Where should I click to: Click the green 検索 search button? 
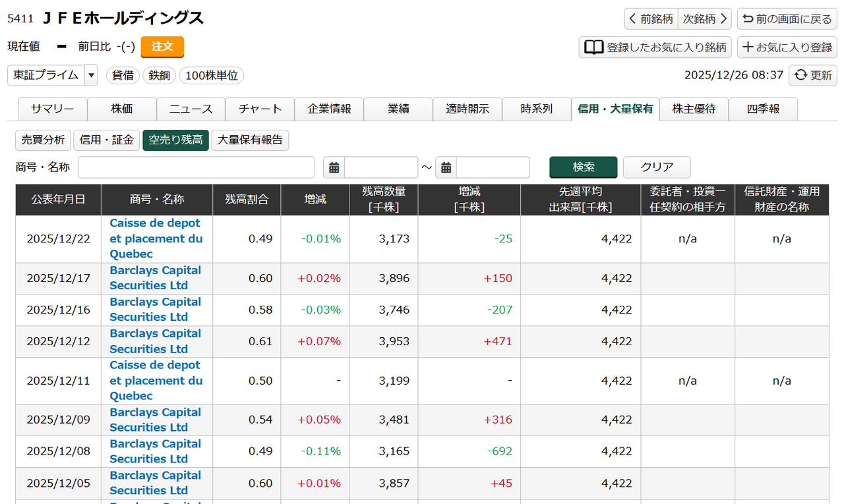(584, 167)
